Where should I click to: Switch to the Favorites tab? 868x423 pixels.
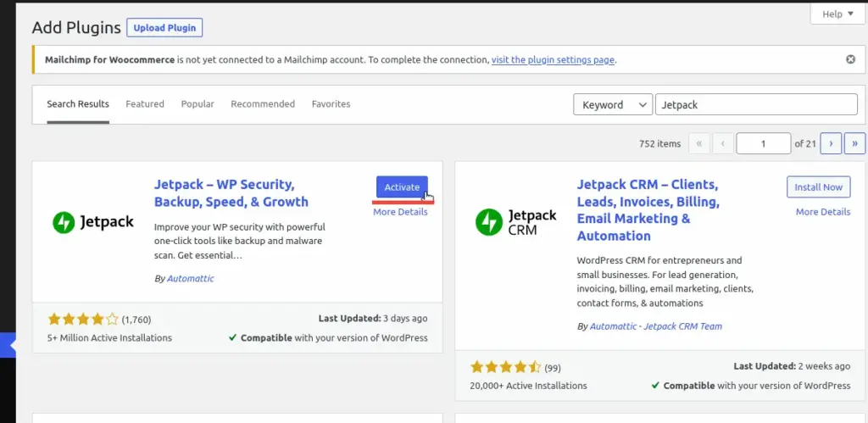tap(331, 104)
